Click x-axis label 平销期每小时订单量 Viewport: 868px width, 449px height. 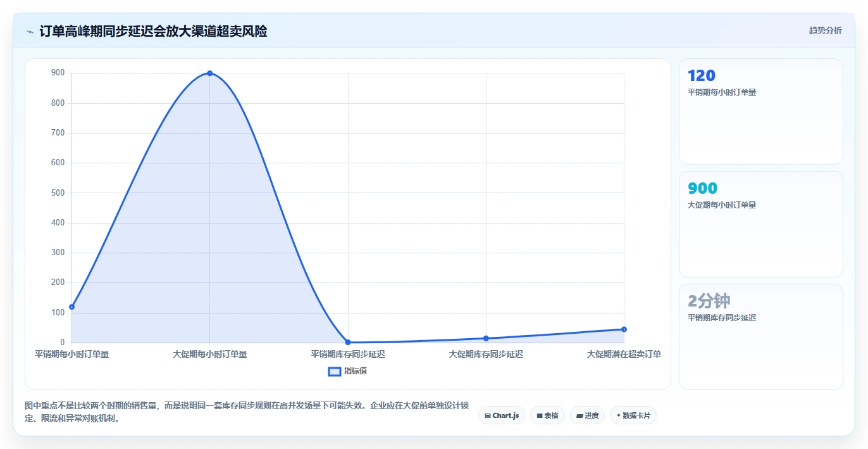click(72, 354)
